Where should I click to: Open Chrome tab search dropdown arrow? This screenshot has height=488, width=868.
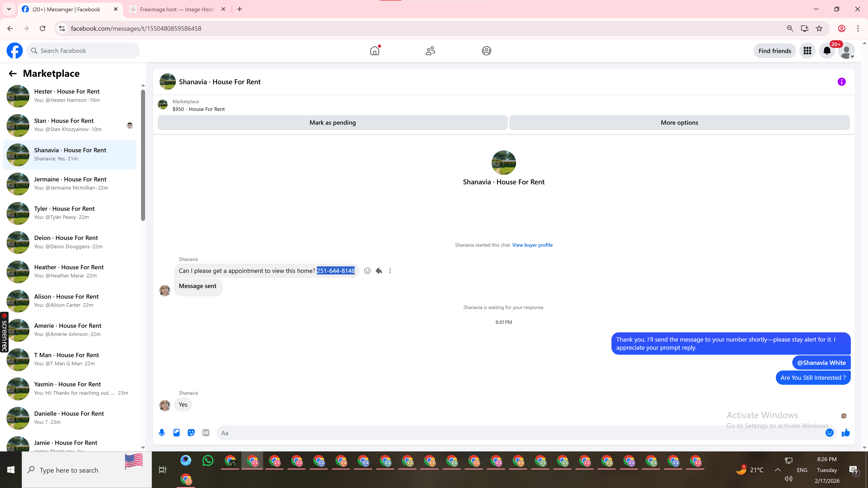click(9, 9)
